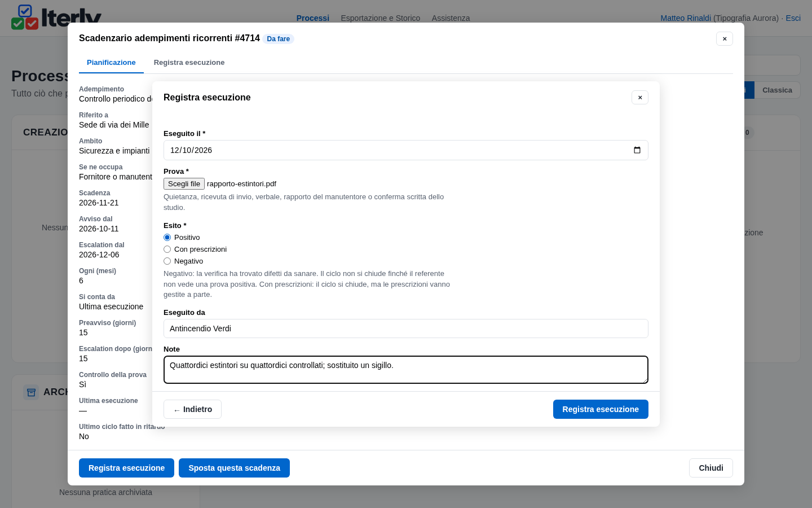This screenshot has height=508, width=812.
Task: Click inside the Note textarea
Action: pyautogui.click(x=406, y=370)
